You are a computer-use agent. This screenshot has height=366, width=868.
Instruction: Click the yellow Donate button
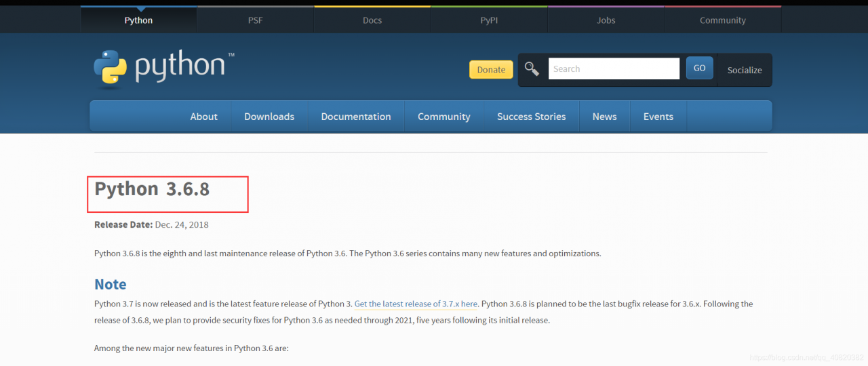(491, 69)
